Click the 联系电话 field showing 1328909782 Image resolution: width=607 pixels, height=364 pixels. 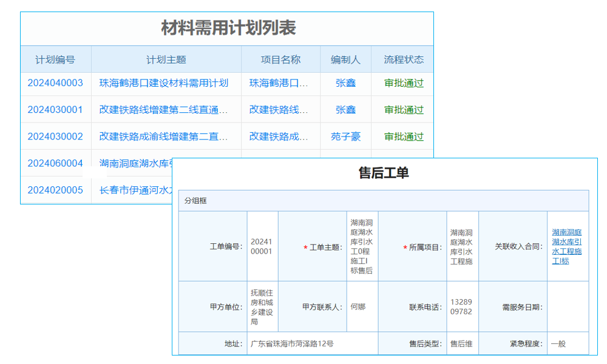click(463, 306)
